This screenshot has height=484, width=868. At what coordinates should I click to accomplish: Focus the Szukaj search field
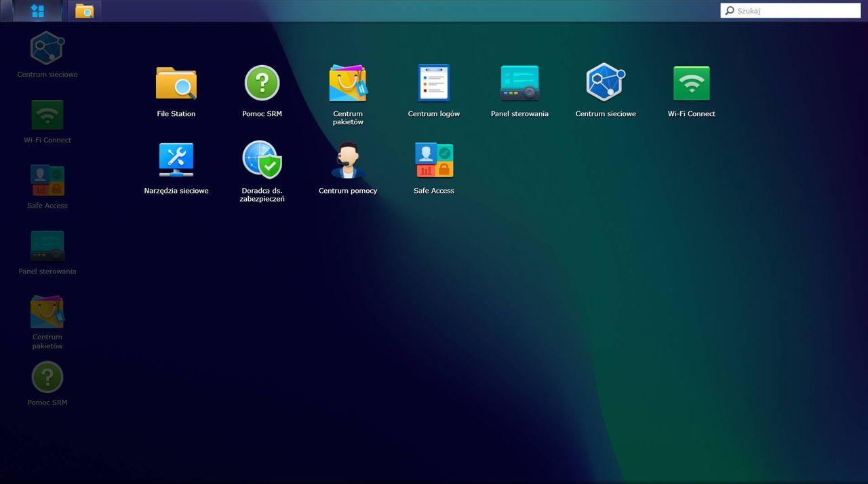coord(790,11)
